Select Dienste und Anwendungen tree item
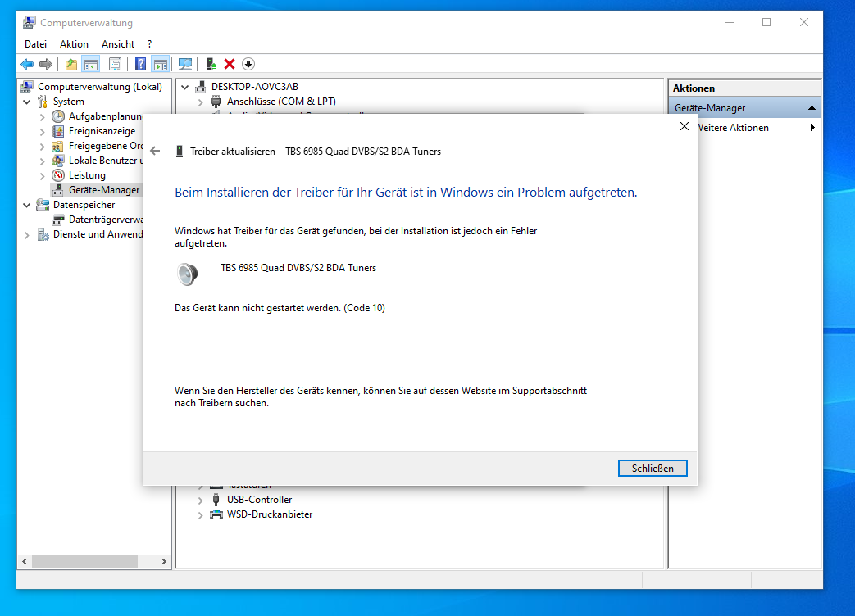The height and width of the screenshot is (616, 855). [98, 233]
